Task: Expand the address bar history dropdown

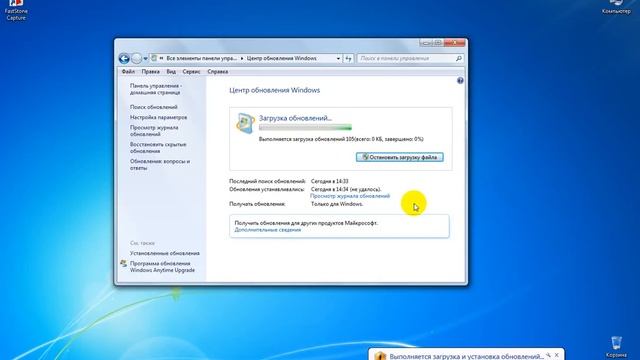Action: coord(338,59)
